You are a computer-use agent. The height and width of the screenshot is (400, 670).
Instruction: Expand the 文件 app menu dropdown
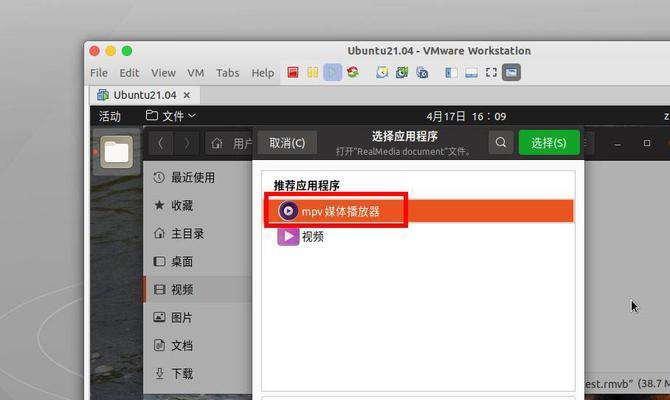171,116
